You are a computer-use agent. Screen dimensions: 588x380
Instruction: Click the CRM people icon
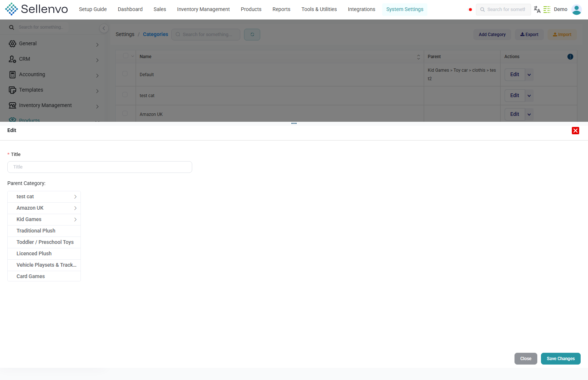pos(12,59)
